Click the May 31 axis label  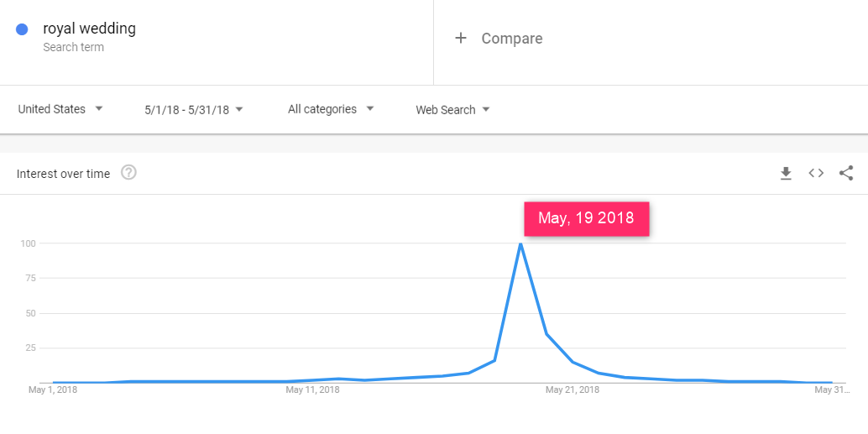tap(830, 390)
